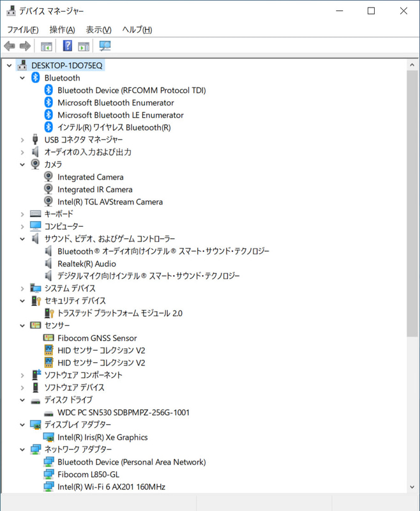Screen dimensions: 420x511
Task: Expand the キーボード category
Action: 22,214
